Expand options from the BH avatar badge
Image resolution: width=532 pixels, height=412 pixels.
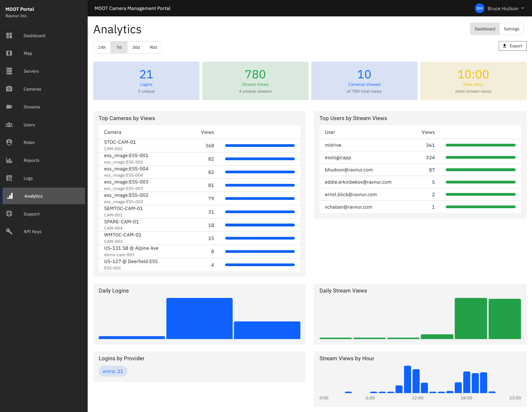(x=479, y=8)
